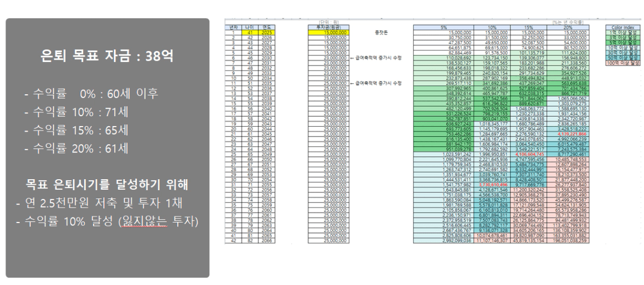Select the 연도 column header
The height and width of the screenshot is (285, 644).
(266, 26)
